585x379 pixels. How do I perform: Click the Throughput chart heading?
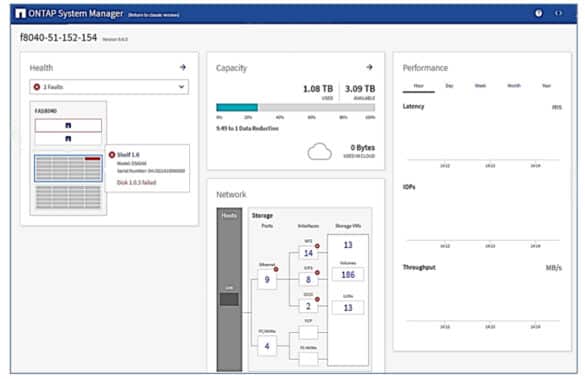[x=419, y=267]
